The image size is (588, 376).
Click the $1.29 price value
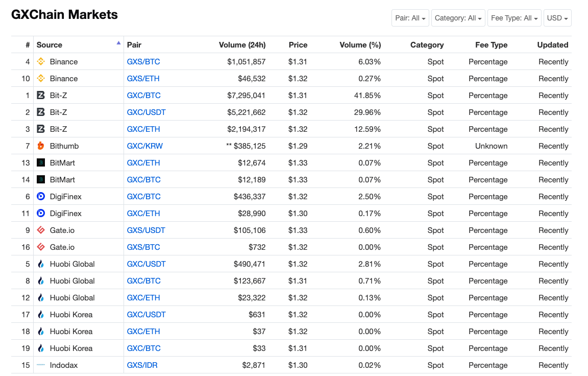298,146
